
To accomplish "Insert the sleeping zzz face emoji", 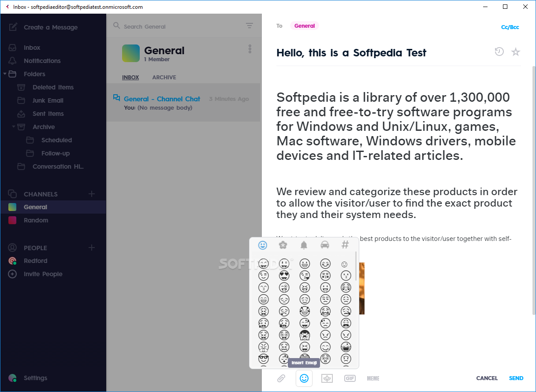I will (x=284, y=359).
